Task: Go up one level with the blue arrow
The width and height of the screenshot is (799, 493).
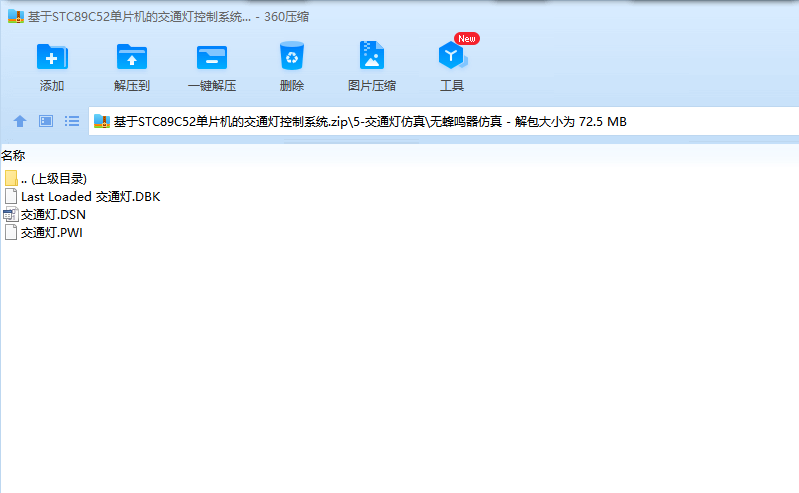Action: pyautogui.click(x=20, y=121)
